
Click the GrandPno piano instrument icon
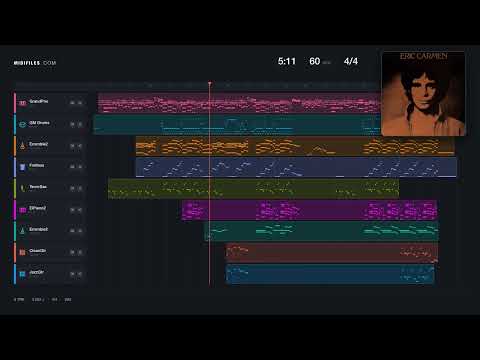coord(22,103)
